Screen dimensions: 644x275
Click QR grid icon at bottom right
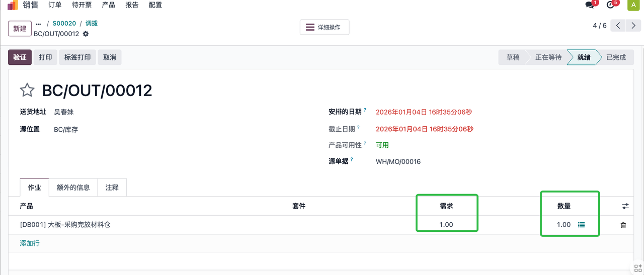pos(638,268)
